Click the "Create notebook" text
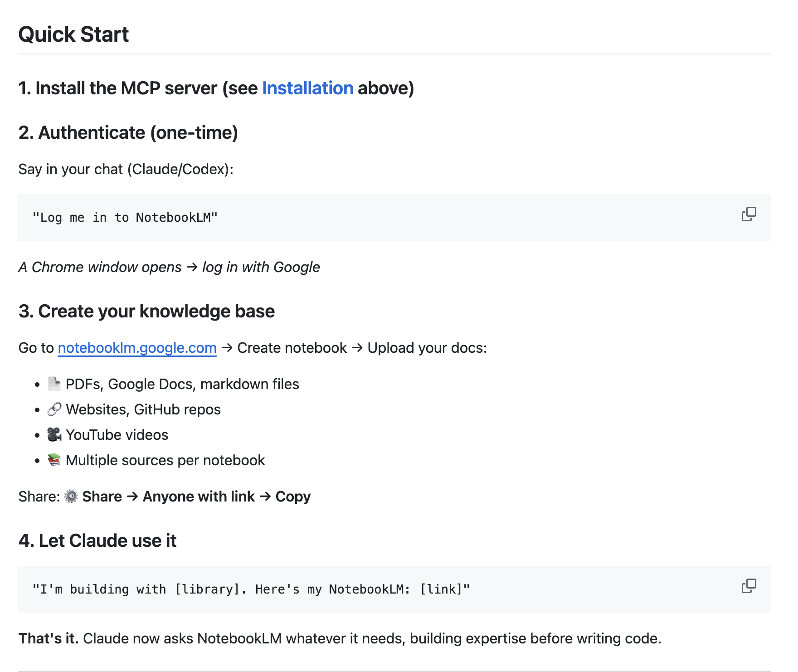The image size is (798, 672). click(x=292, y=348)
